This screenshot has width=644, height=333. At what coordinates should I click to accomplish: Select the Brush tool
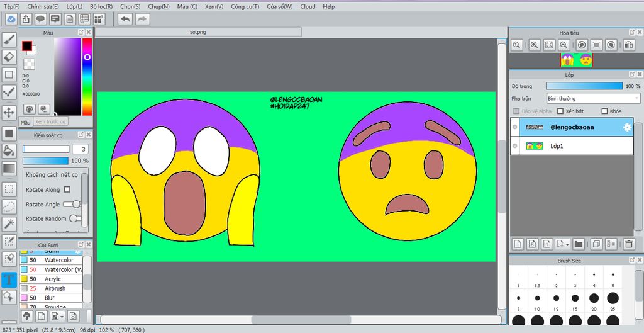pos(9,40)
